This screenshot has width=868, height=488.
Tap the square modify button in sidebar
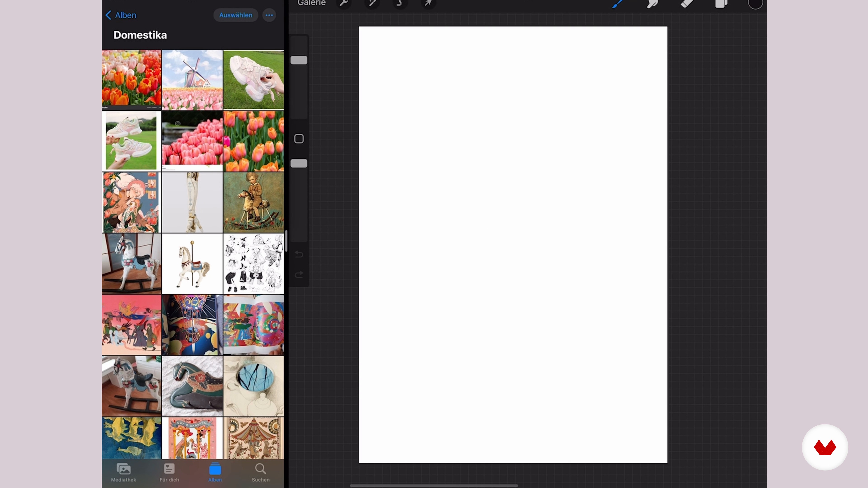click(x=299, y=139)
